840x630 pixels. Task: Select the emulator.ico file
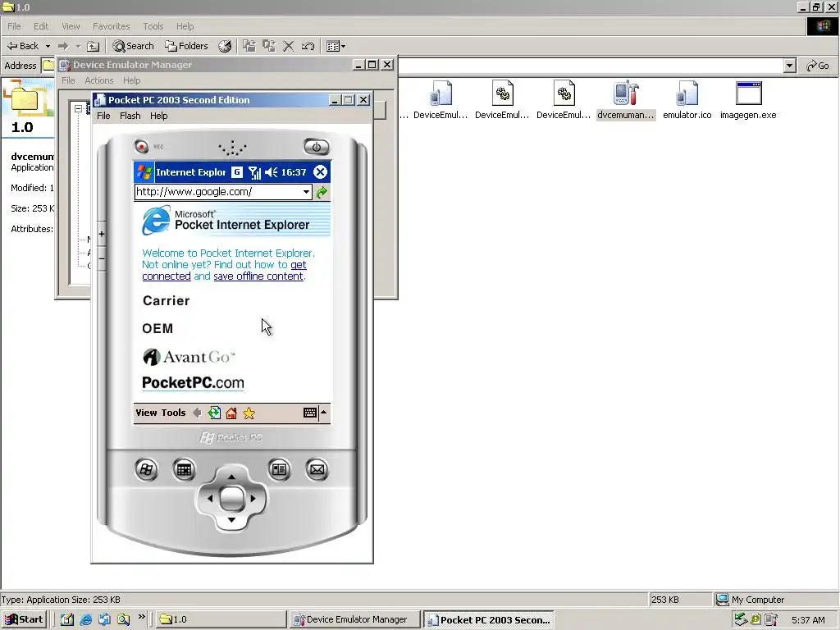tap(687, 100)
